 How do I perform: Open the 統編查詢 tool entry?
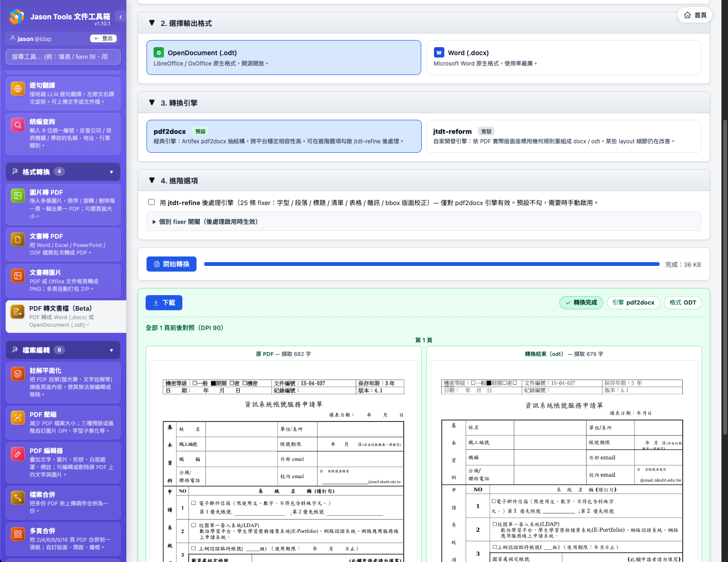tap(63, 133)
